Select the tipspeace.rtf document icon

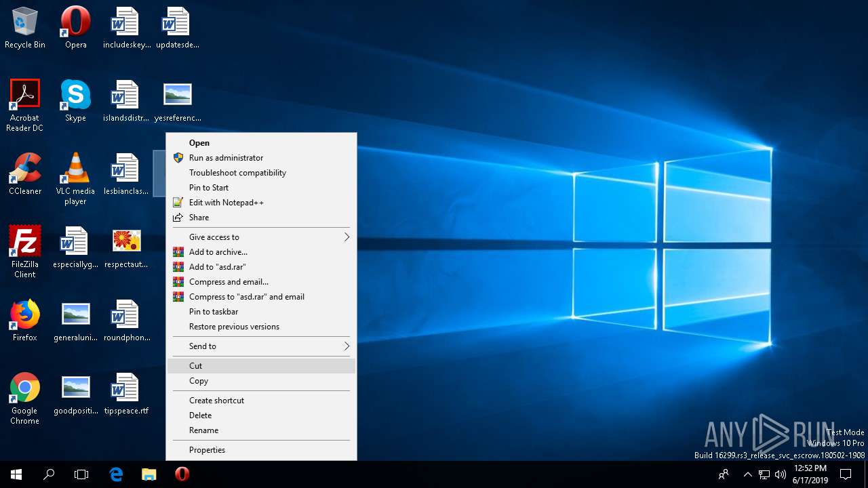click(126, 394)
